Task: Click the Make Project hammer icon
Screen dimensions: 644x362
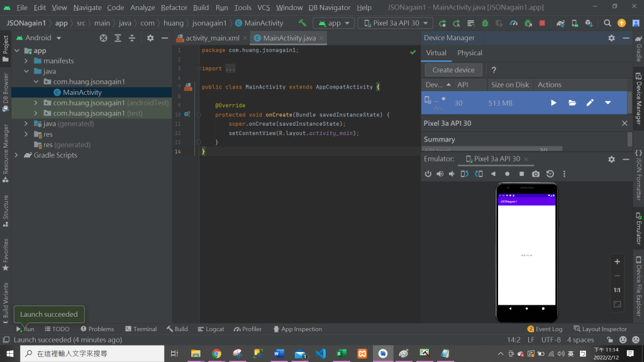Action: 303,23
